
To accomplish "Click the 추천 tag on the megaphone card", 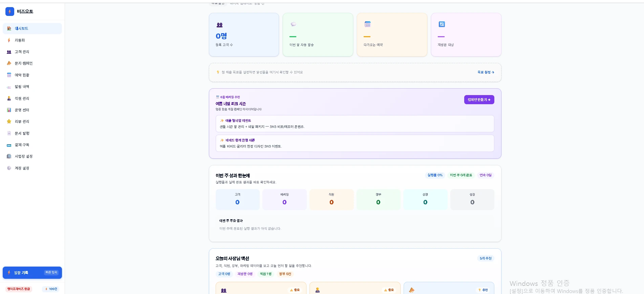I will pyautogui.click(x=483, y=290).
